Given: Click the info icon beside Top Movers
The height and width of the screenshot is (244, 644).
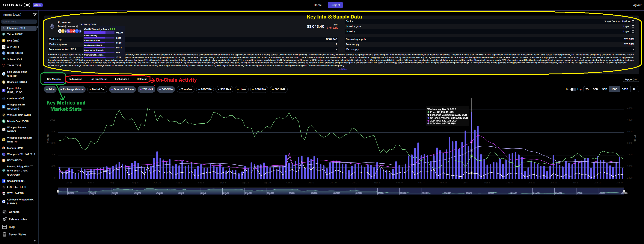Looking at the screenshot, I should point(82,79).
